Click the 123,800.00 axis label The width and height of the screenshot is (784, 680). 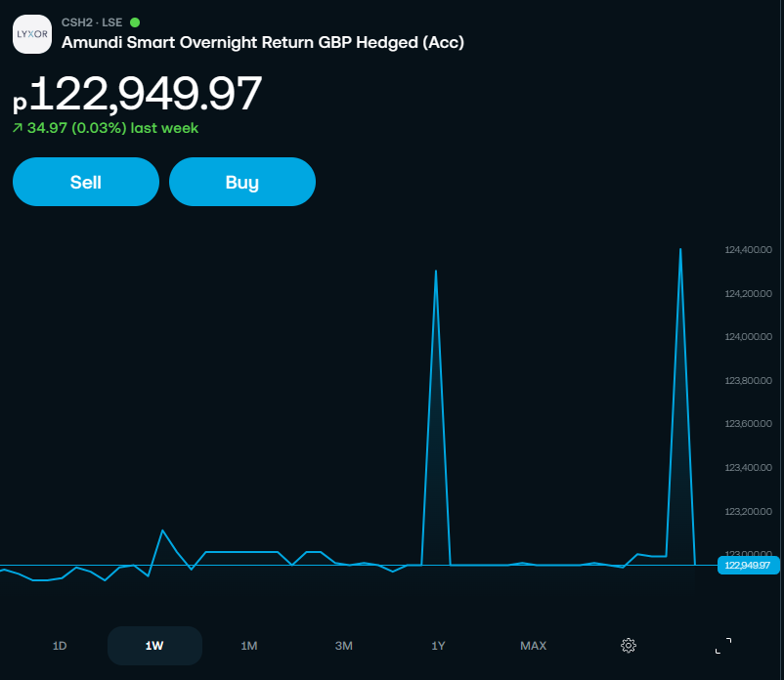pyautogui.click(x=748, y=381)
